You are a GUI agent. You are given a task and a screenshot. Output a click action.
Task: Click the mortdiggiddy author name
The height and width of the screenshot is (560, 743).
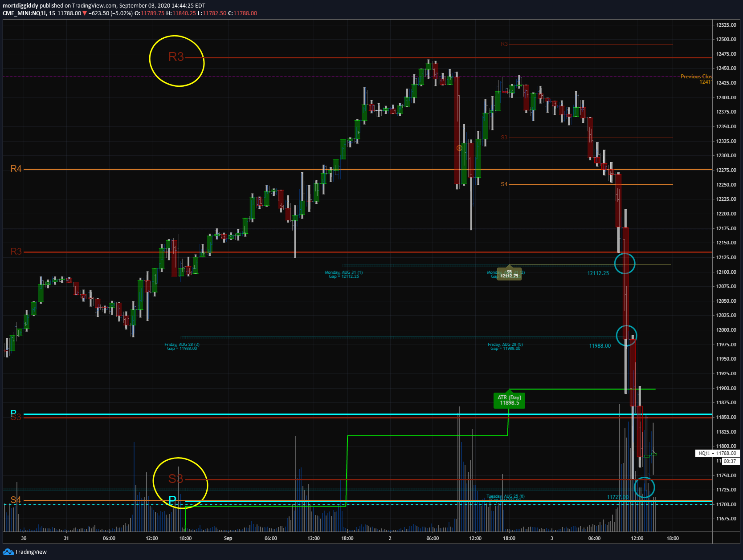[20, 6]
